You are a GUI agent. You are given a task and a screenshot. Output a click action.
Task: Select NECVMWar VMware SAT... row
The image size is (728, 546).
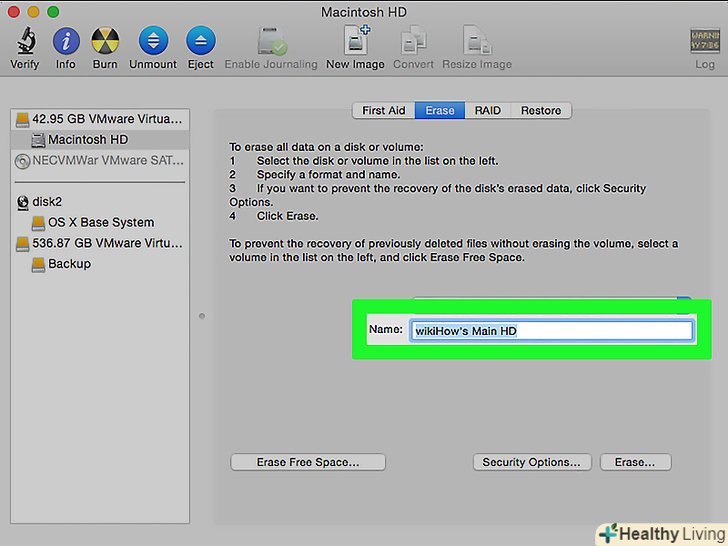[100, 161]
